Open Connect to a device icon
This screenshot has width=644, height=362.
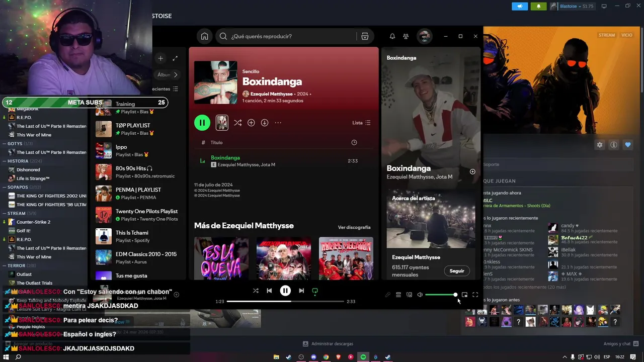[409, 295]
